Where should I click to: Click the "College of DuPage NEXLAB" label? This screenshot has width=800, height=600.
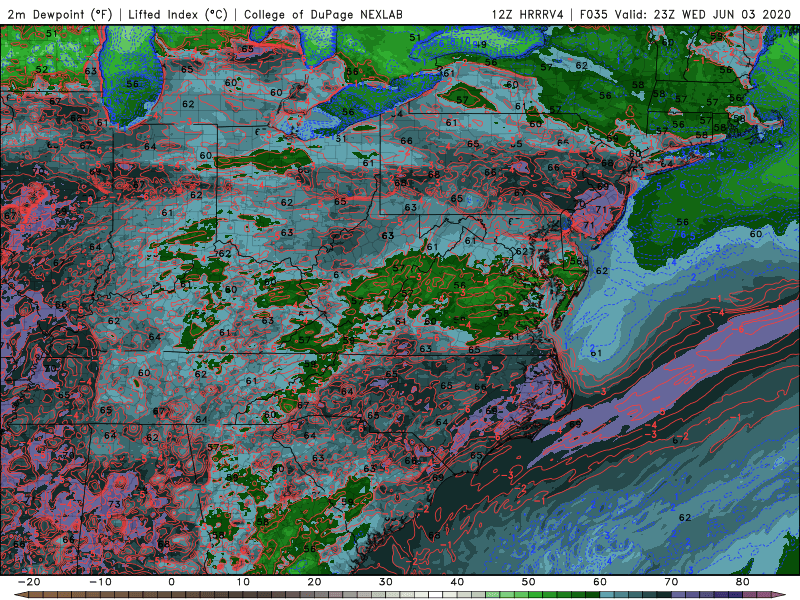pos(323,15)
